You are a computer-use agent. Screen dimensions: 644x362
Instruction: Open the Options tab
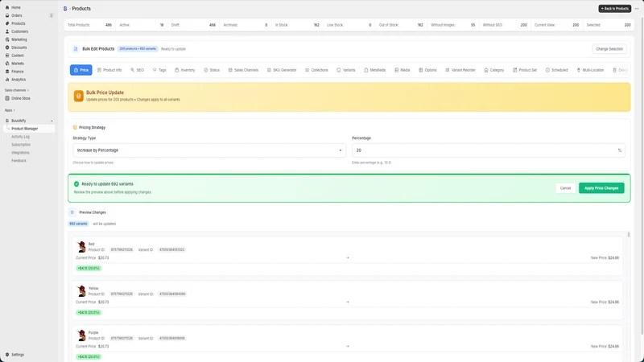click(427, 70)
